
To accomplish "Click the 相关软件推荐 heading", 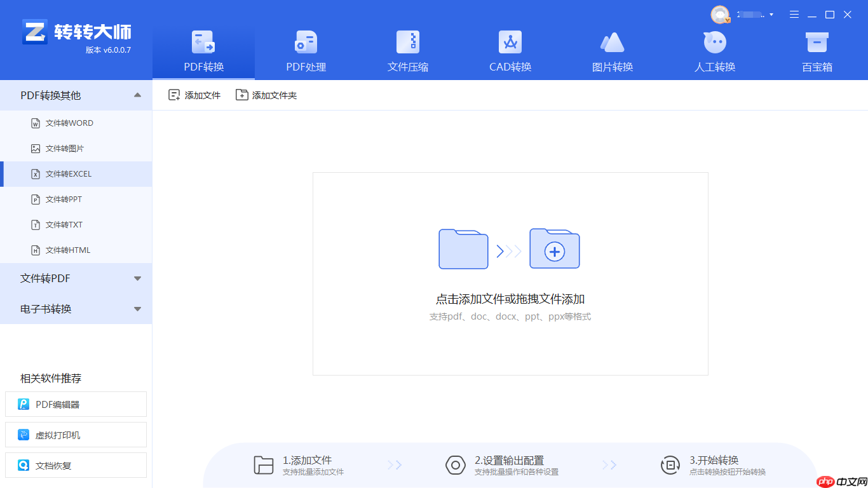I will 51,378.
